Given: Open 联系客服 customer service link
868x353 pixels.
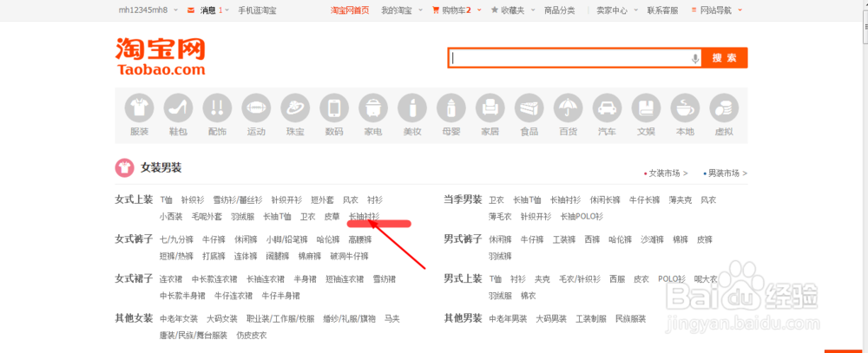Looking at the screenshot, I should pyautogui.click(x=662, y=10).
